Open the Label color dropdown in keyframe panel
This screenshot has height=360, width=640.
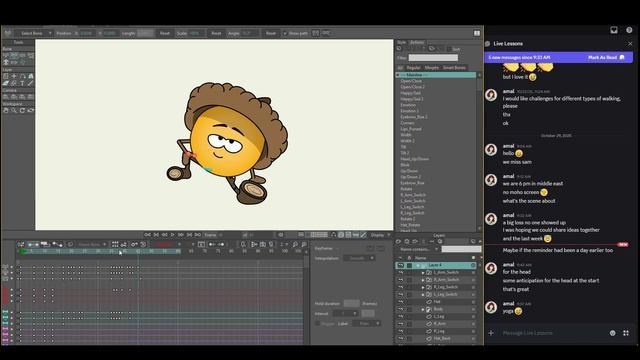pyautogui.click(x=367, y=324)
